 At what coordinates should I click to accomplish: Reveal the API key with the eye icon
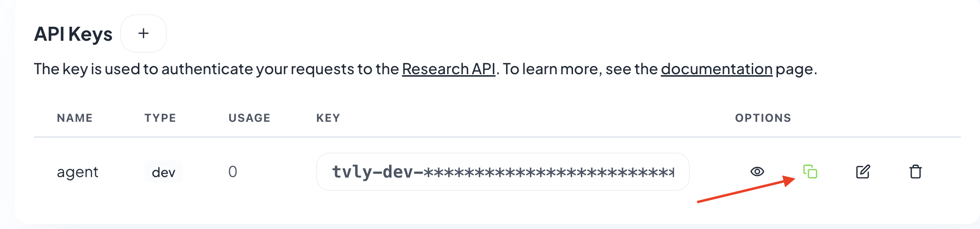[757, 172]
